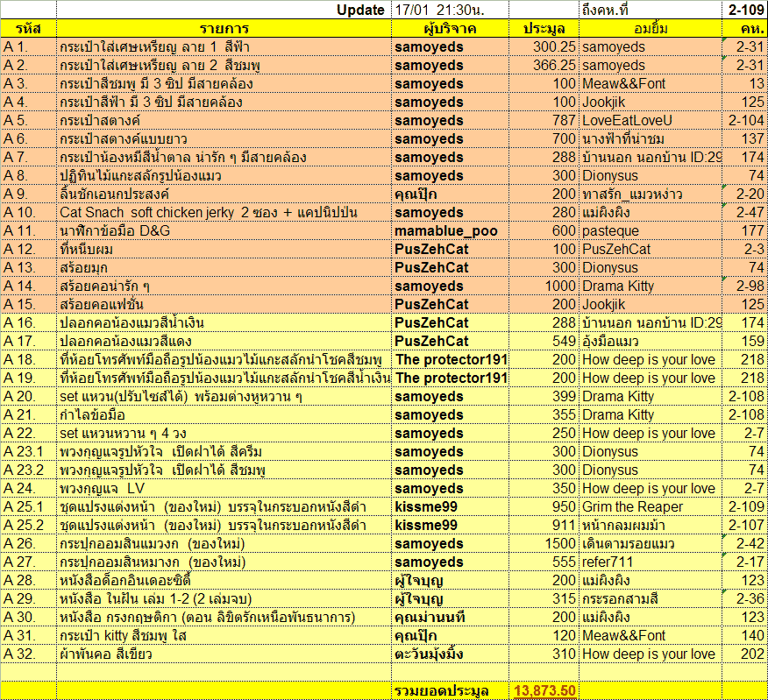Image resolution: width=768 pixels, height=700 pixels.
Task: Select the "คุณม่านนที" donor cell
Action: coord(449,617)
